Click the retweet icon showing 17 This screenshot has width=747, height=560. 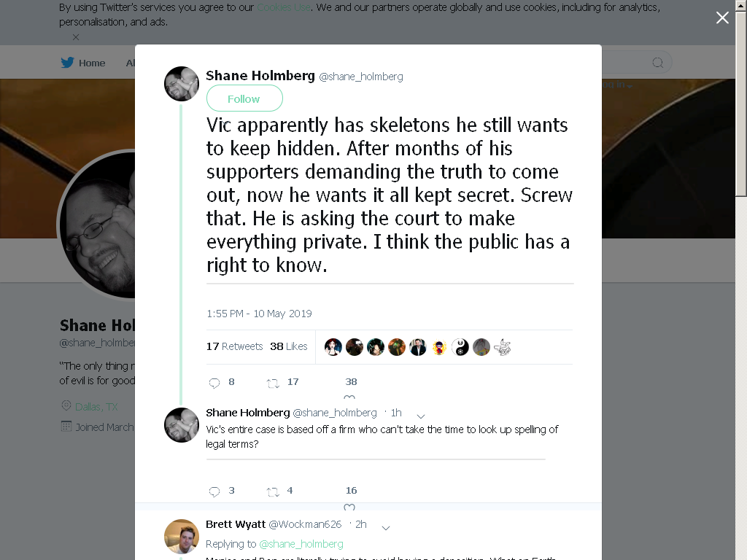[273, 383]
